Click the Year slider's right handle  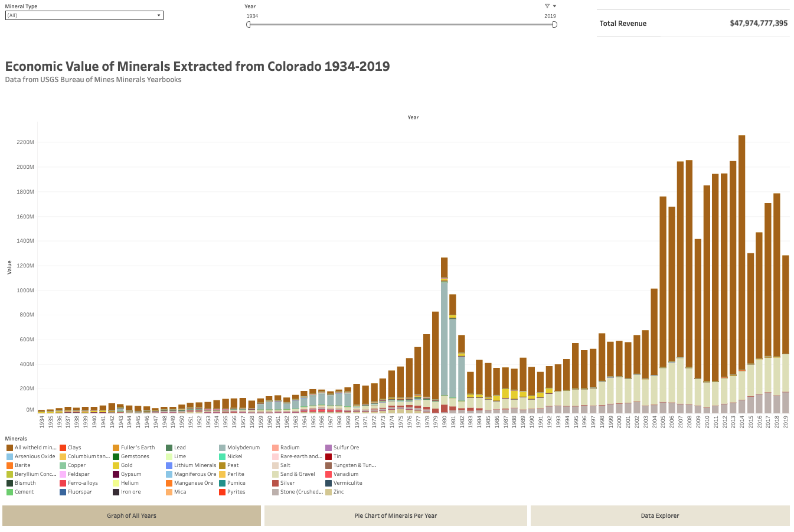point(554,25)
